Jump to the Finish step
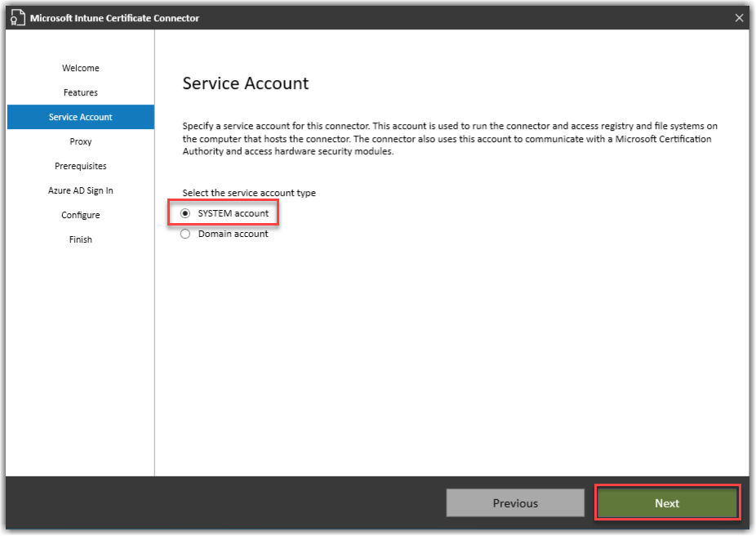The image size is (756, 536). click(x=81, y=239)
